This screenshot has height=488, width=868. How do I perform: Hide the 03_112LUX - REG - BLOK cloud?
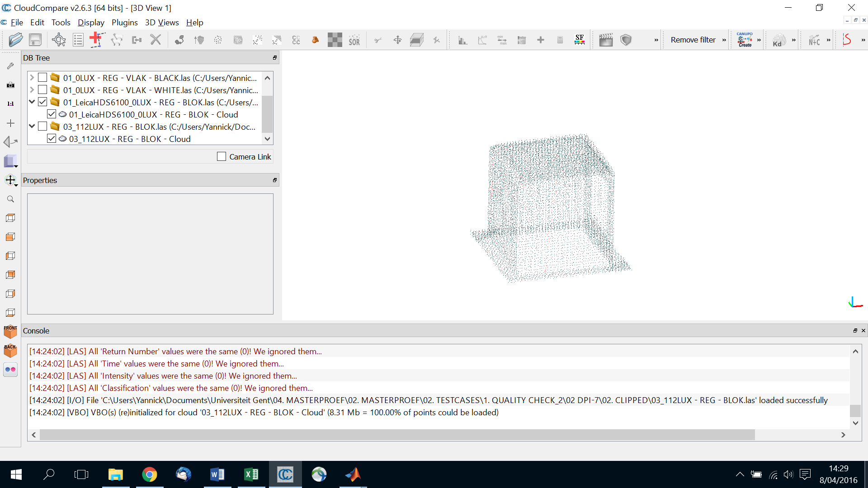pyautogui.click(x=52, y=139)
